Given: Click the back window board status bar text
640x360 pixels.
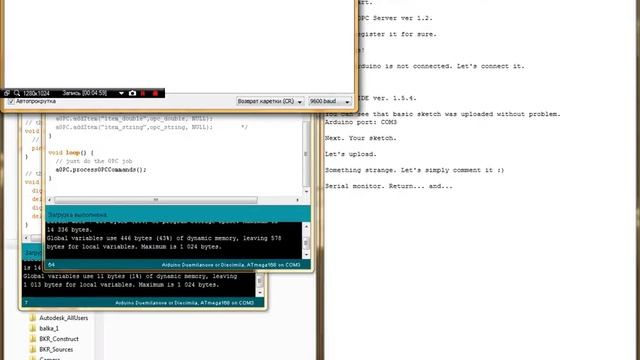Looking at the screenshot, I should point(184,303).
